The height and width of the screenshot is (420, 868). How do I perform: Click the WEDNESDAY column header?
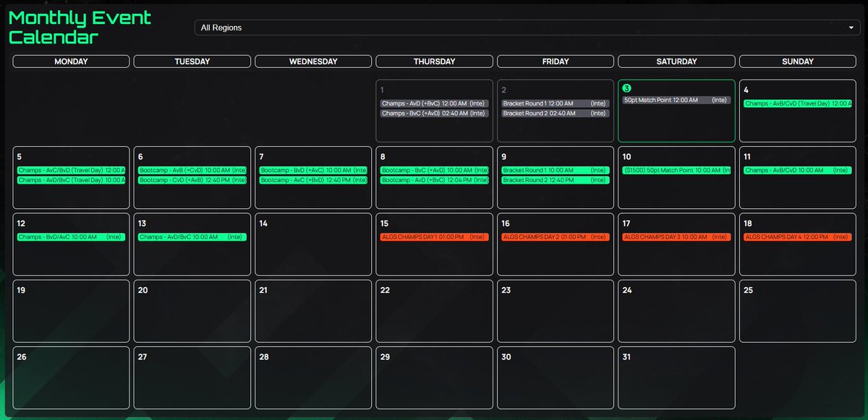pyautogui.click(x=313, y=61)
